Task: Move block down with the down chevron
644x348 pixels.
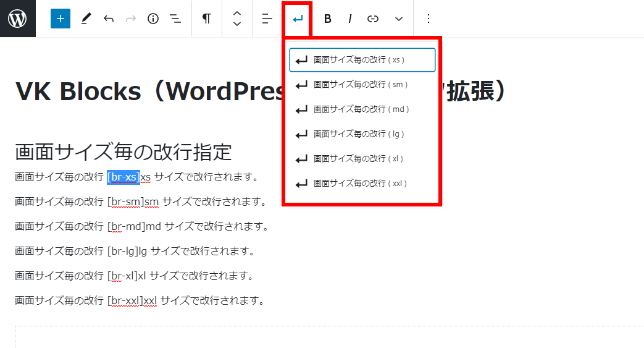Action: pyautogui.click(x=237, y=24)
